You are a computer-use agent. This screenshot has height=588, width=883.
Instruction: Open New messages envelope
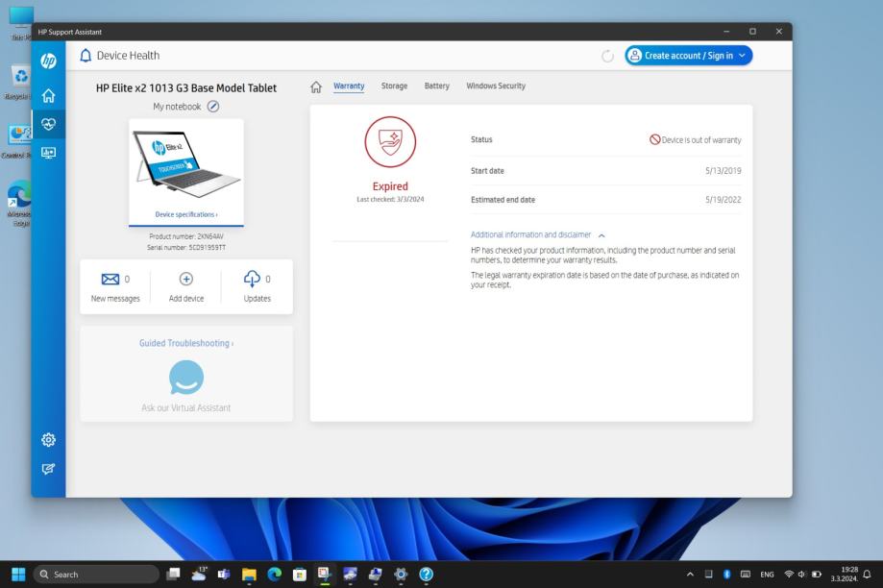(x=109, y=280)
